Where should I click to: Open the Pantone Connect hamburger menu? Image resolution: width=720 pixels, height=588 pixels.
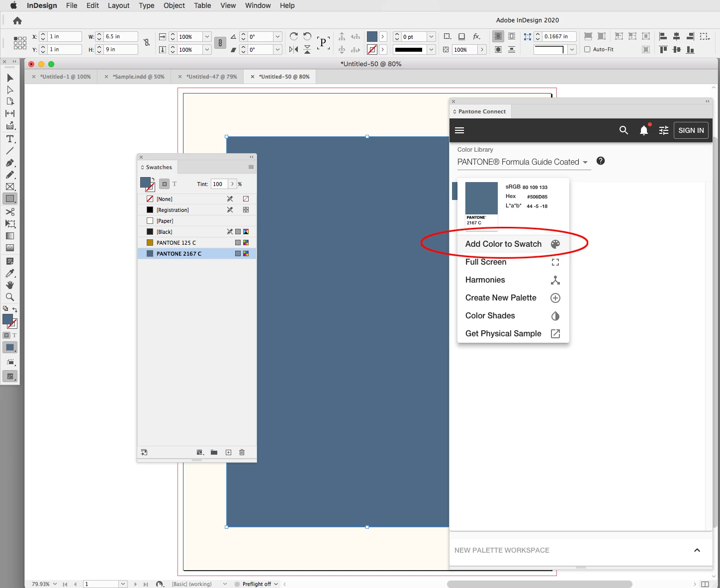tap(459, 130)
